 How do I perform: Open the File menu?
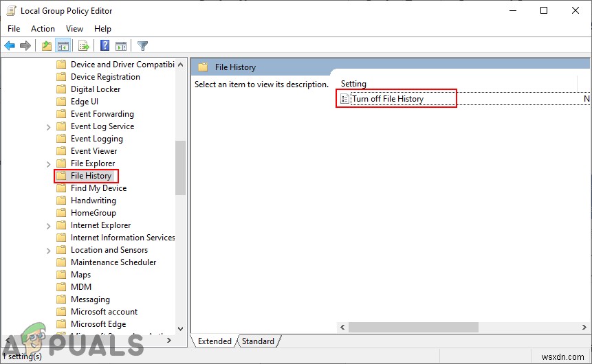(14, 29)
